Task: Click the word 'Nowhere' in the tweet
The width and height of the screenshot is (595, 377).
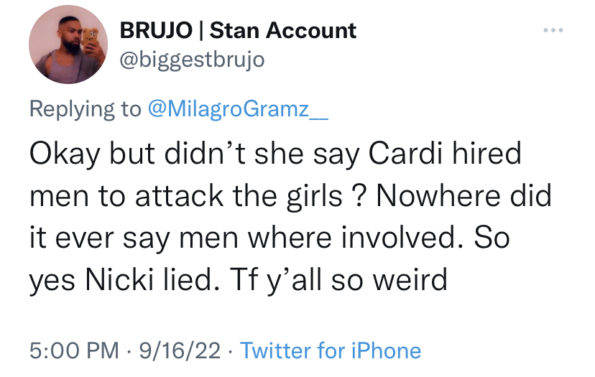Action: pyautogui.click(x=438, y=196)
